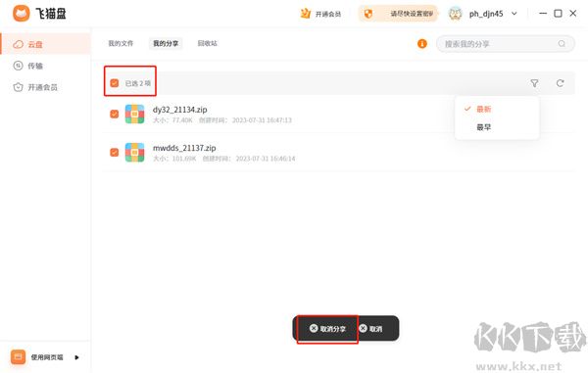Open the filter funnel sort icon
Image resolution: width=588 pixels, height=373 pixels.
534,83
